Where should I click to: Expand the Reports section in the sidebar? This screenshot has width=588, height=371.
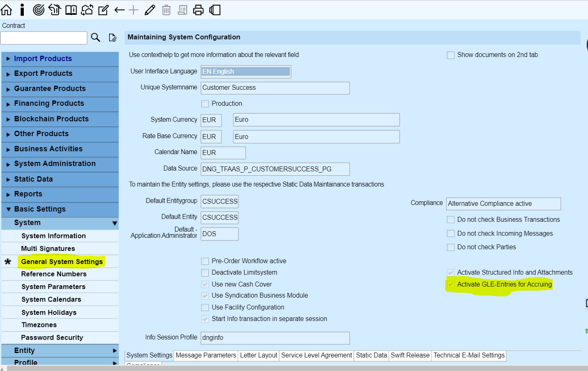coord(60,194)
